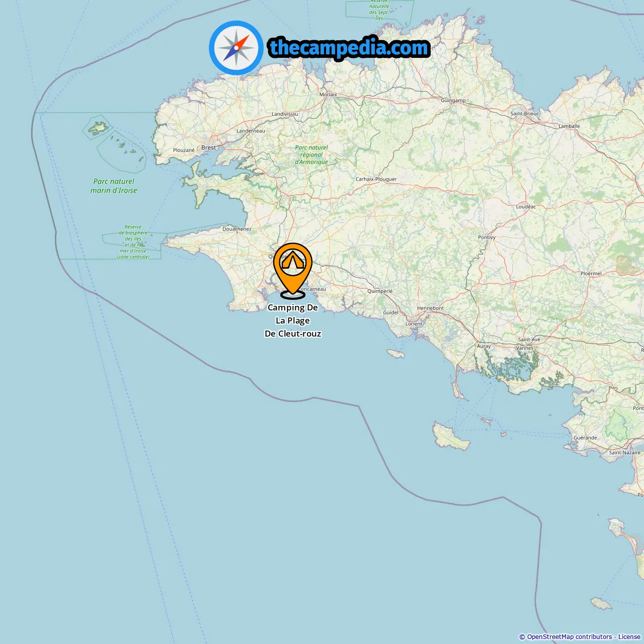Open the License link
644x644 pixels.
point(629,637)
